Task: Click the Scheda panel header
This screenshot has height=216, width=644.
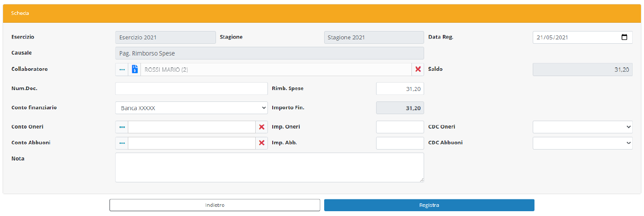Action: pos(322,14)
